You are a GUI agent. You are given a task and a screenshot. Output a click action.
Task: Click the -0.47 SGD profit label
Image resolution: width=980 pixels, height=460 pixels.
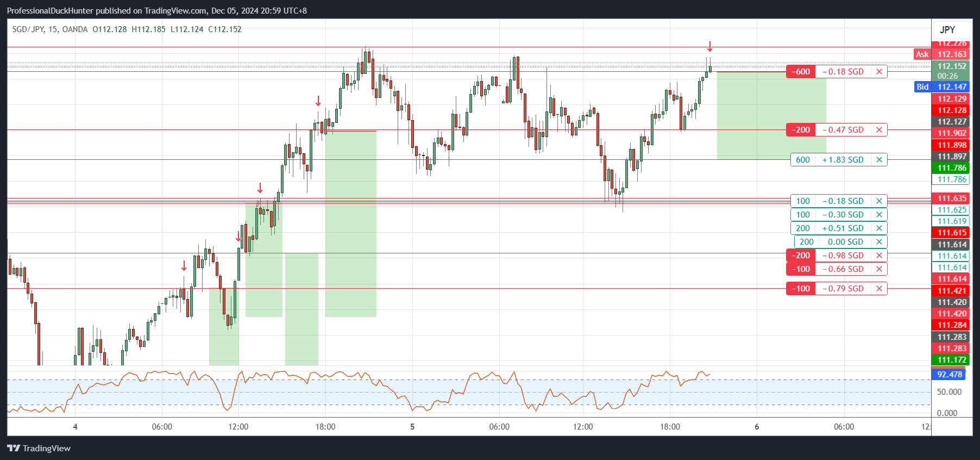pyautogui.click(x=843, y=130)
